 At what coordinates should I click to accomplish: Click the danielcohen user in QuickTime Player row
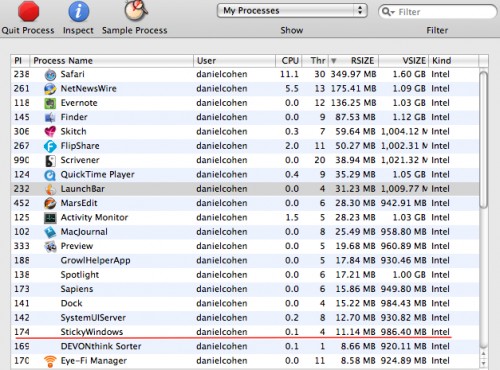click(x=222, y=175)
